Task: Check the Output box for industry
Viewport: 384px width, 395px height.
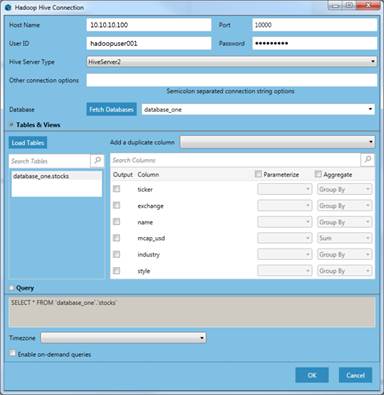Action: pyautogui.click(x=116, y=254)
